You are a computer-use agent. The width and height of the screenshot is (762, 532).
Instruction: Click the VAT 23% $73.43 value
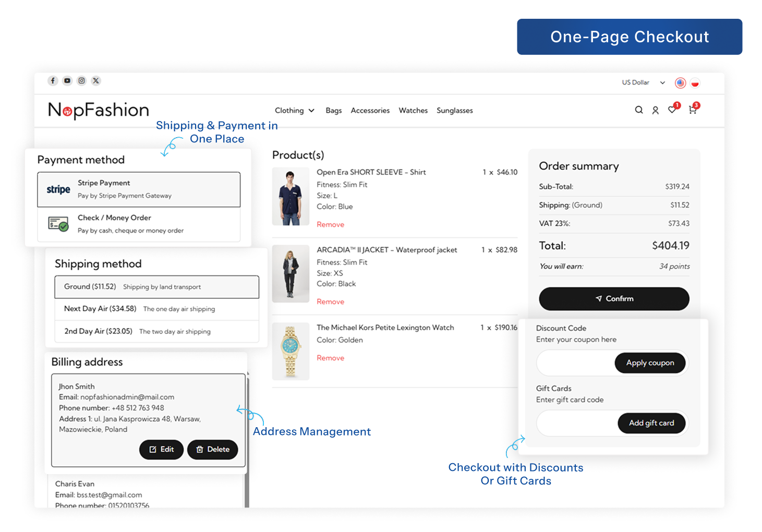coord(679,224)
